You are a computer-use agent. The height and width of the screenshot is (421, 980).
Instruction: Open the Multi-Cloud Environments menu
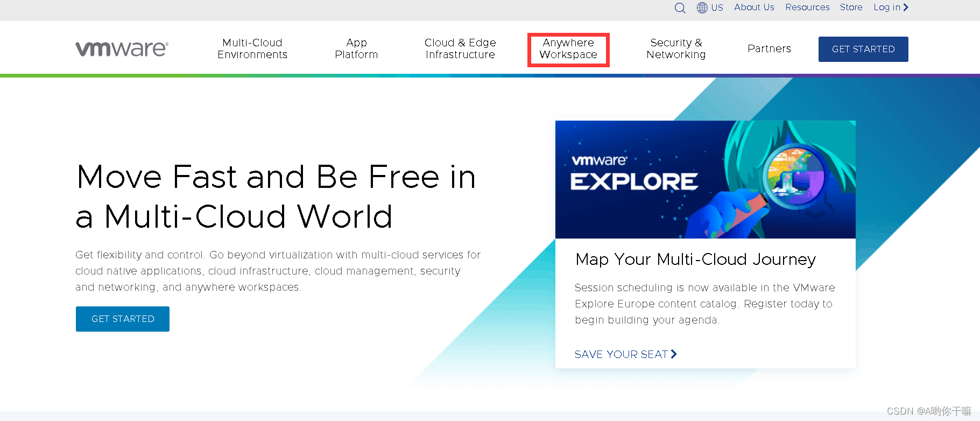point(252,48)
